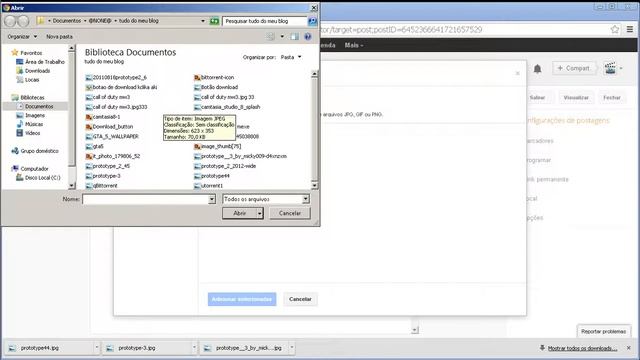Select file call of duty mw3.jpg 33
640x360 pixels.
224,97
